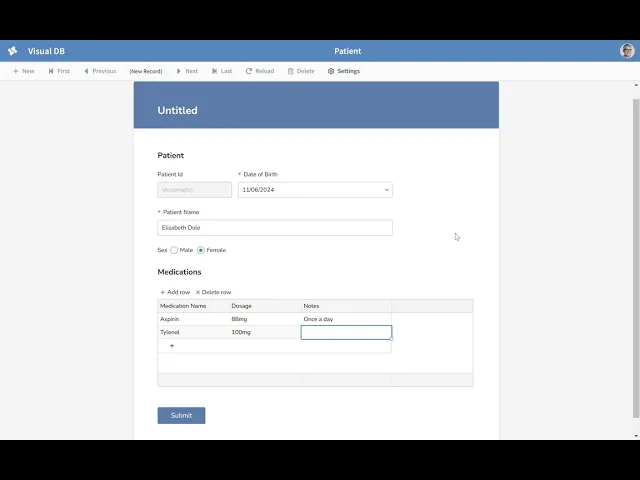Click the Dosage column header

pyautogui.click(x=265, y=306)
